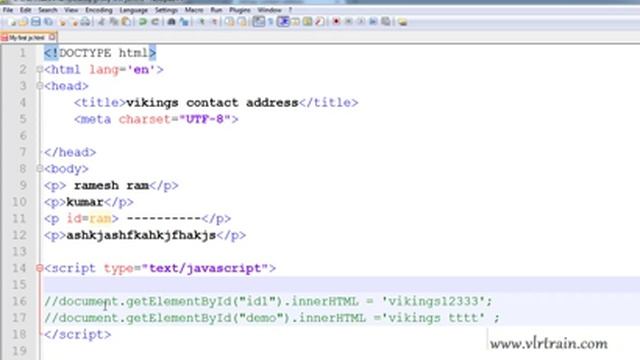This screenshot has height=360, width=640.
Task: Zoom in with the toolbar Zoom In icon
Action: pyautogui.click(x=202, y=22)
